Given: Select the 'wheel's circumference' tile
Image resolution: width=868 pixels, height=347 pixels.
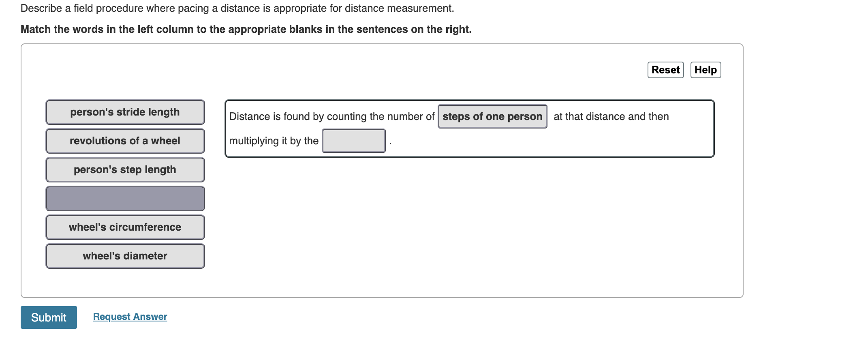Looking at the screenshot, I should coord(125,227).
